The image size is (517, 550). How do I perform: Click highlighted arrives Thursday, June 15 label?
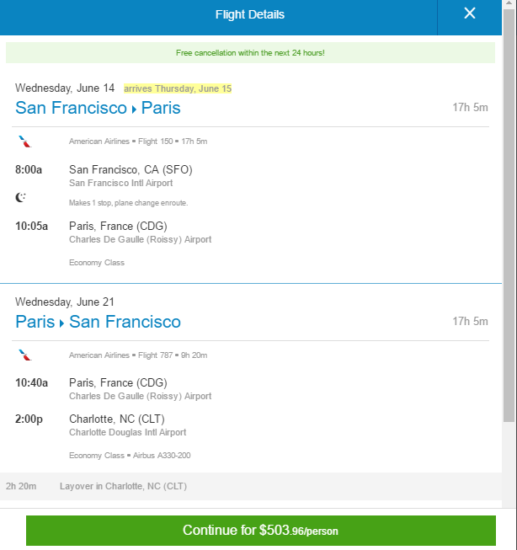[177, 88]
